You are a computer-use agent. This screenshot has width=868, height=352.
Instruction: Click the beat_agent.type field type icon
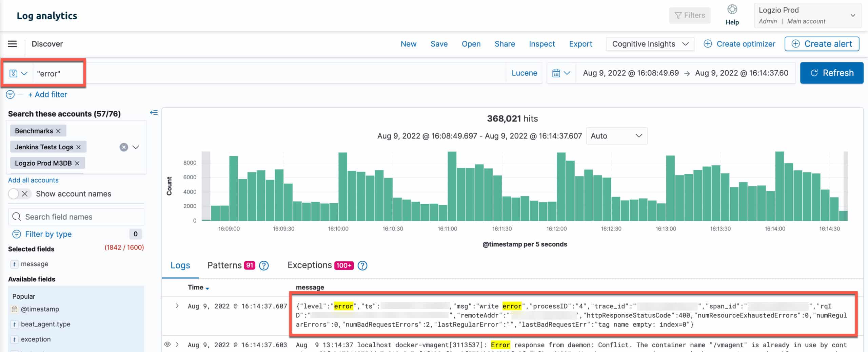14,324
